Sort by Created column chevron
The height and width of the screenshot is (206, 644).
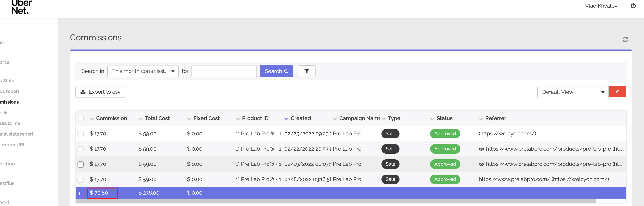coord(286,119)
